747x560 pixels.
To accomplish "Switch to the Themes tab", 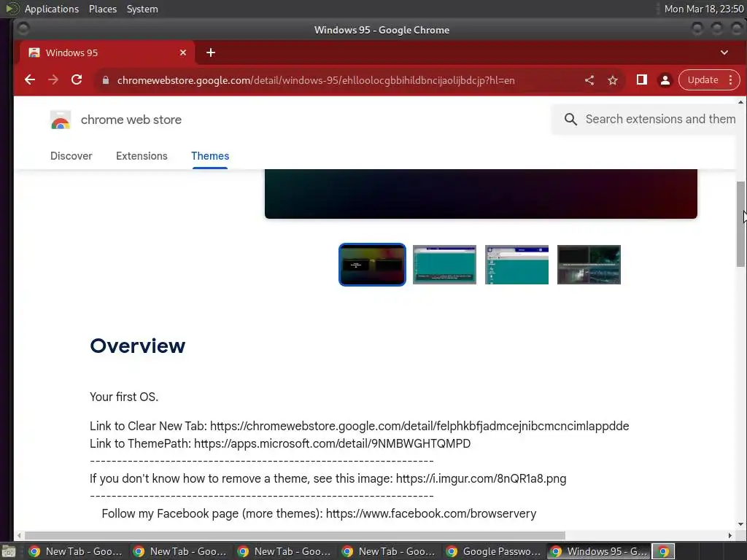I will [210, 156].
